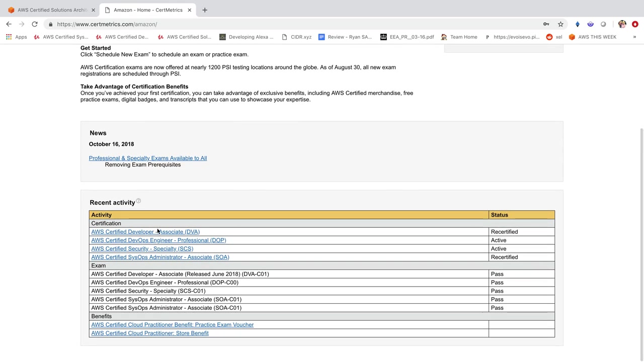
Task: Open the AWS THIS WEEK bookmark
Action: point(593,37)
